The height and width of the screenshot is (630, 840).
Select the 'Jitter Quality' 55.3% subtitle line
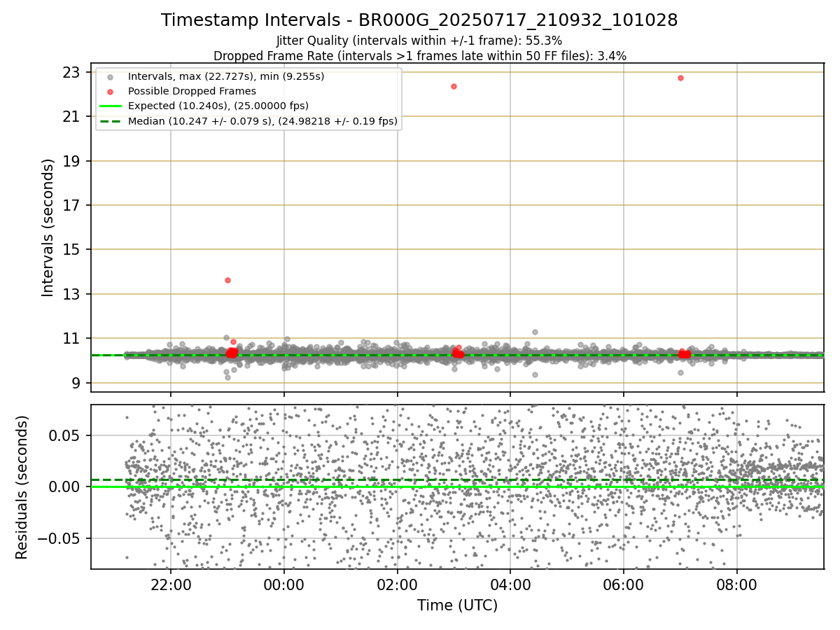pos(419,41)
